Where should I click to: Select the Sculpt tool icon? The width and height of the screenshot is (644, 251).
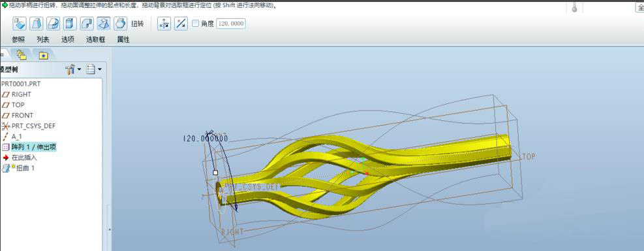(120, 24)
